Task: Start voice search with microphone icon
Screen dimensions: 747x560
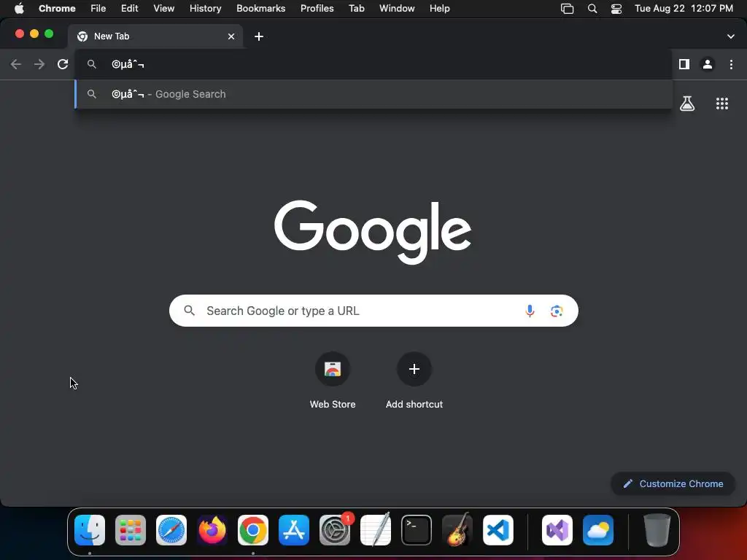Action: tap(530, 311)
